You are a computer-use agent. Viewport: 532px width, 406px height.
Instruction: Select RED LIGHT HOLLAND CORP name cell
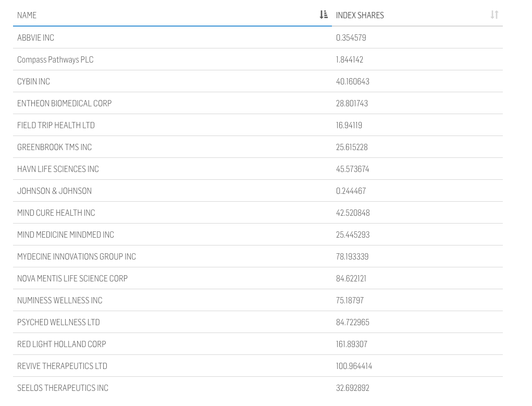62,344
